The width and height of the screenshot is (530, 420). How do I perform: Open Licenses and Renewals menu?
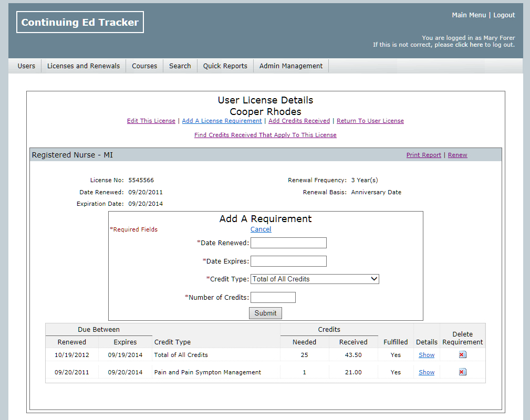pos(84,66)
